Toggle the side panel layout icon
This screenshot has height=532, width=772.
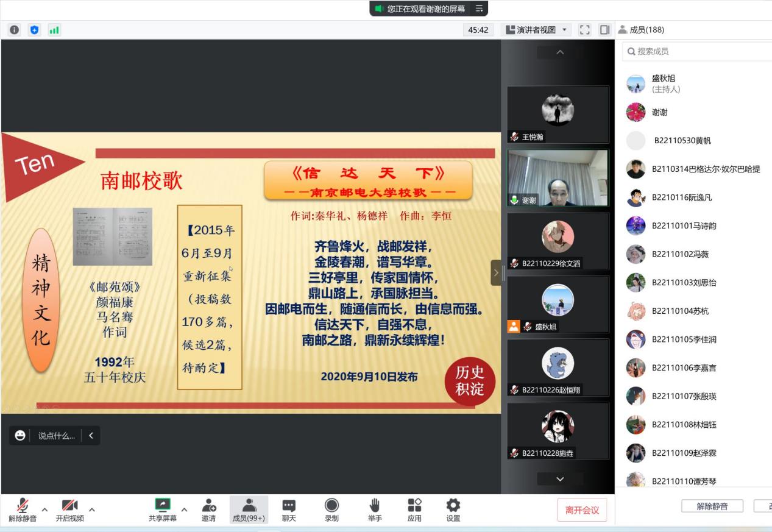605,30
